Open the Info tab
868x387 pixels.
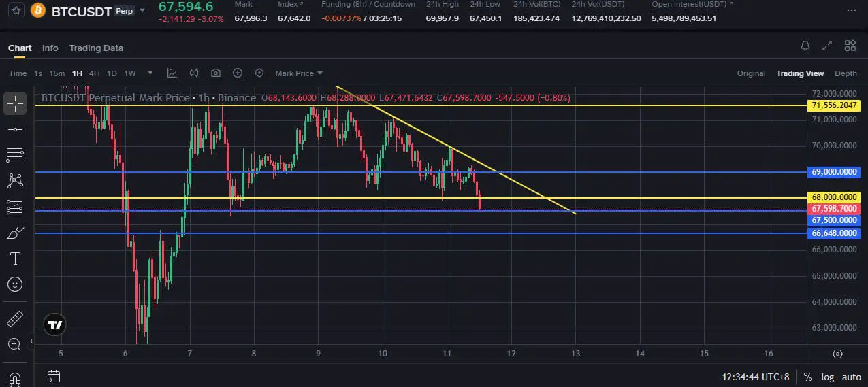[50, 48]
